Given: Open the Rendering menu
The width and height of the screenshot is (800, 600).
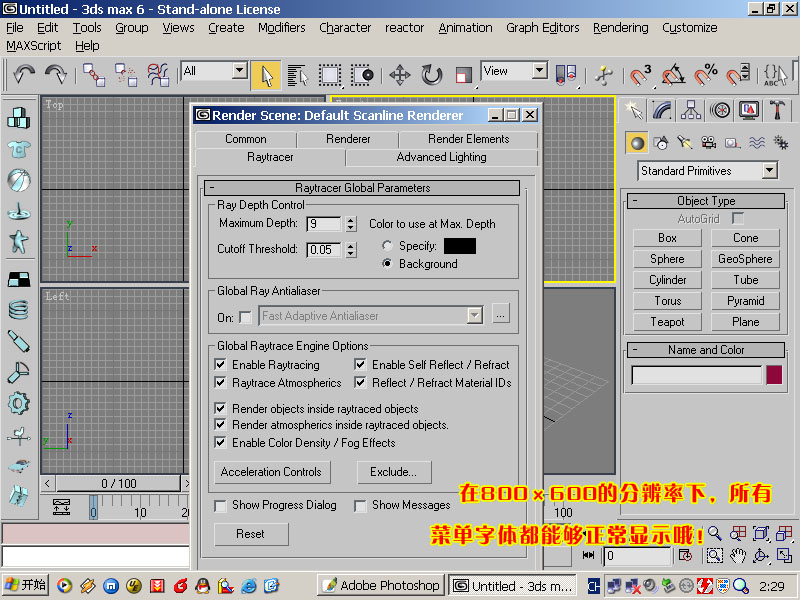Looking at the screenshot, I should (x=620, y=28).
